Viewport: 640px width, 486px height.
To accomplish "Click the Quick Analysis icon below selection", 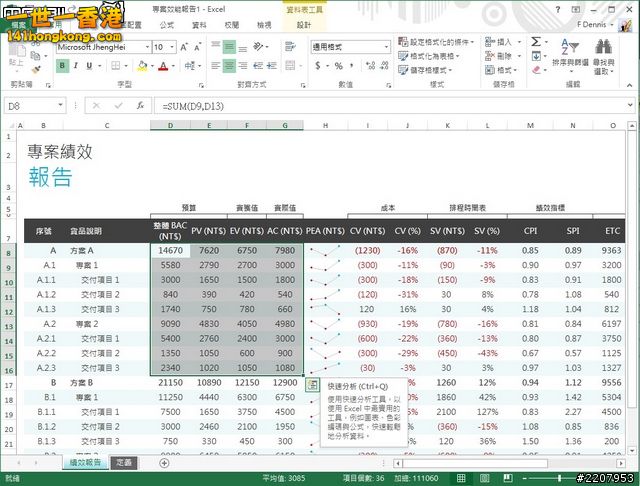I will pyautogui.click(x=312, y=385).
